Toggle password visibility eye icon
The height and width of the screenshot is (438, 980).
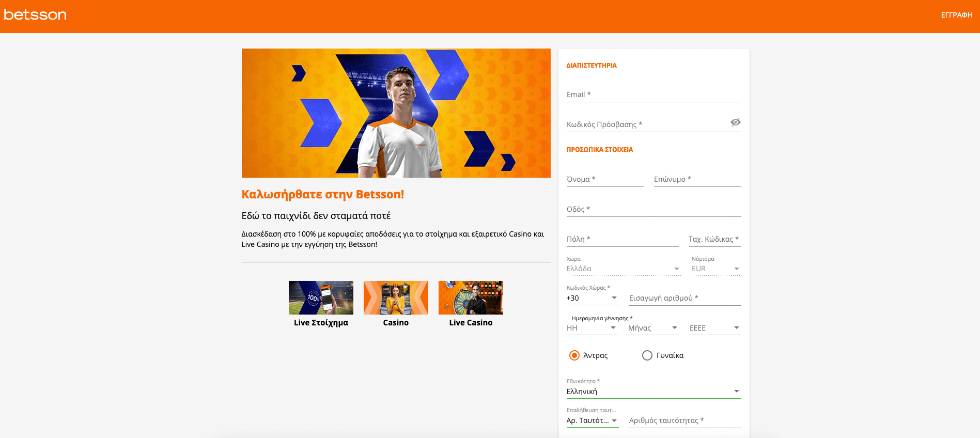click(x=735, y=122)
